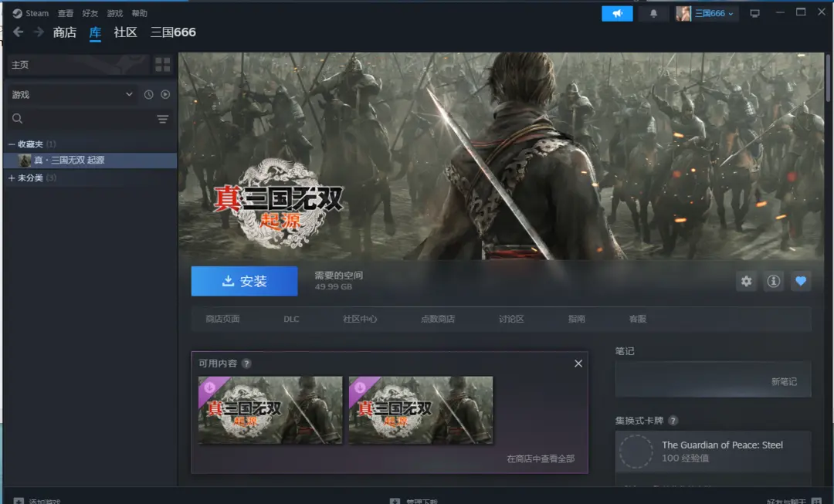
Task: Click the 主页 library home button
Action: [78, 65]
